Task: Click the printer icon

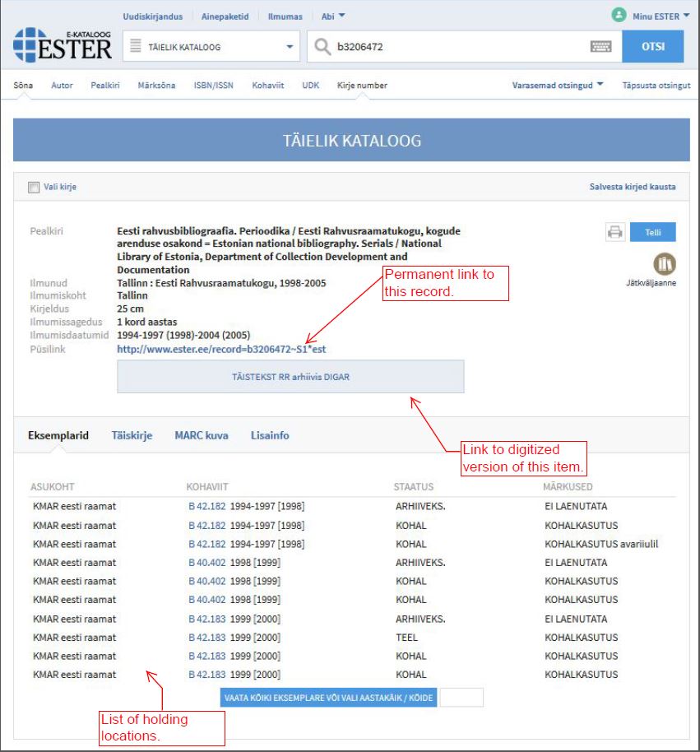Action: click(614, 232)
